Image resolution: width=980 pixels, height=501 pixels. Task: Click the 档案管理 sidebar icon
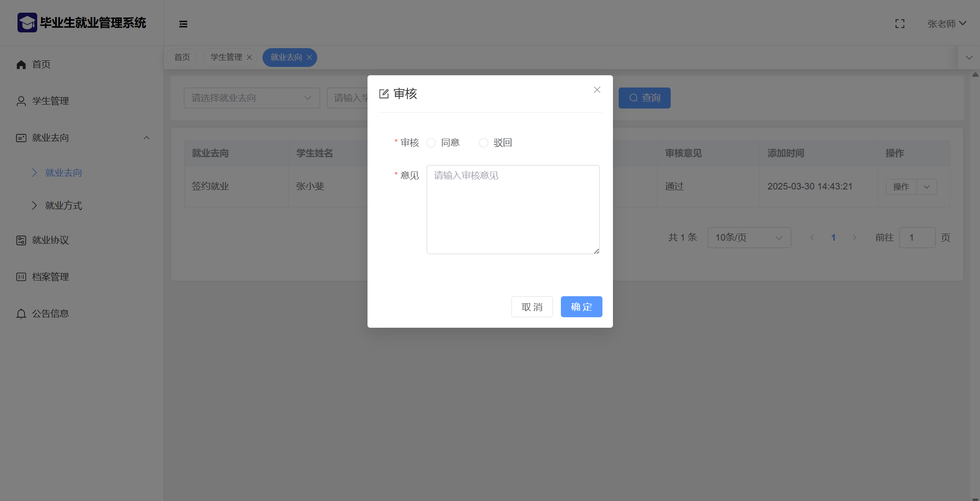[21, 277]
